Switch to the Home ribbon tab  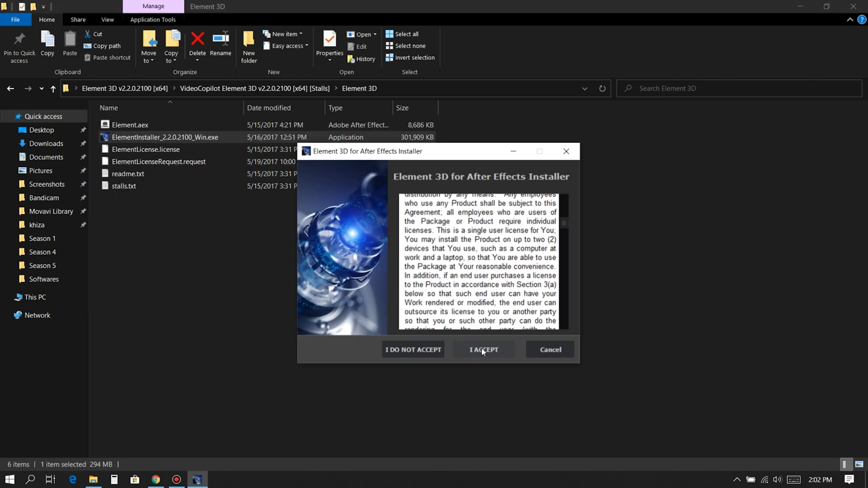point(47,20)
